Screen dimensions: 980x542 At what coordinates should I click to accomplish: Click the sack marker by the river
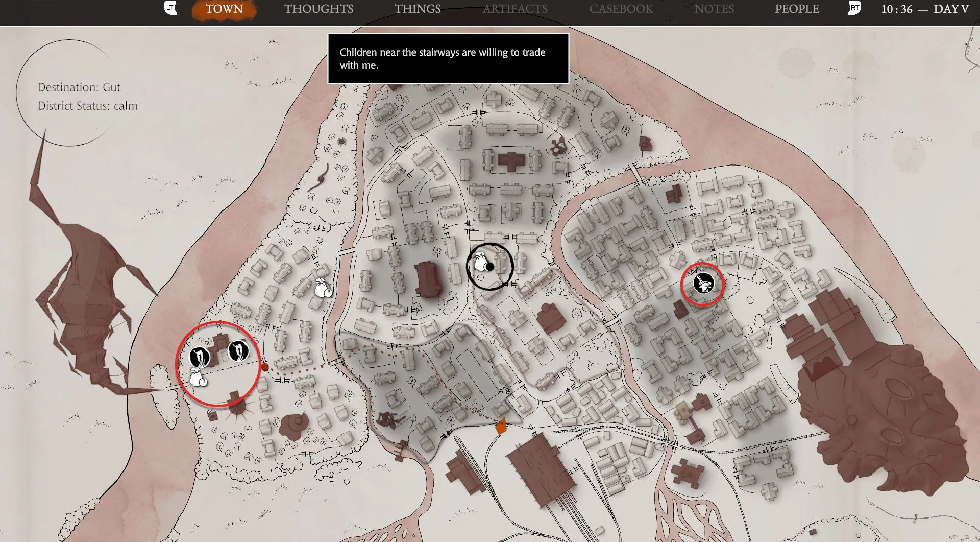[323, 289]
